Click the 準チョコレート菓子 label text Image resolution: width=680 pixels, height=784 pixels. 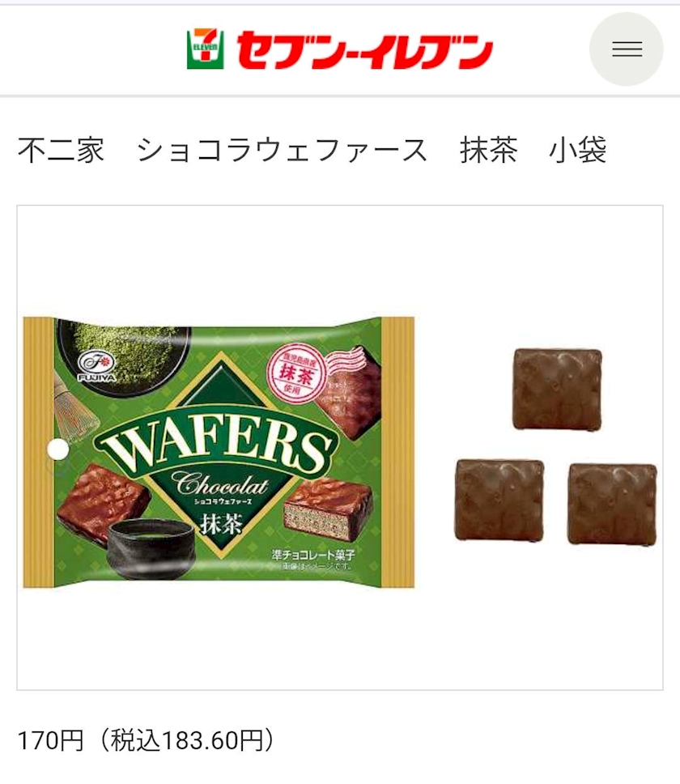[x=313, y=555]
